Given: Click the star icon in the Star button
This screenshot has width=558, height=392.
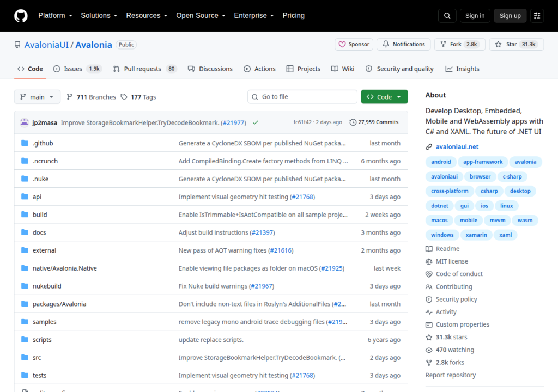Looking at the screenshot, I should (x=498, y=45).
